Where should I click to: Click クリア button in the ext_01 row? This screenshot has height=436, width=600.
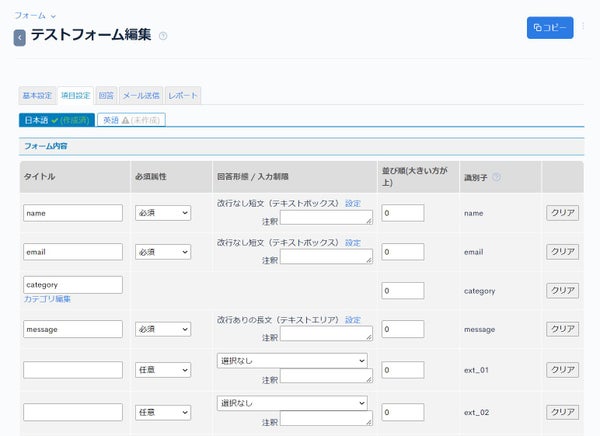(x=562, y=370)
